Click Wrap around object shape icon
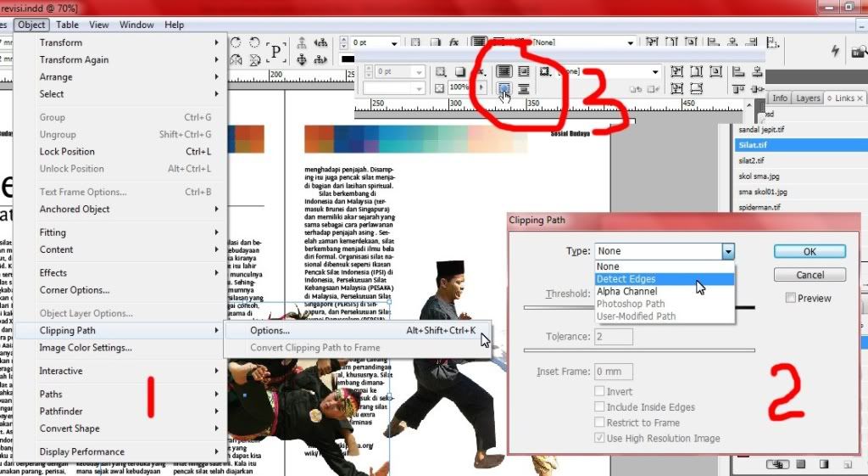The width and height of the screenshot is (868, 476). (x=504, y=88)
